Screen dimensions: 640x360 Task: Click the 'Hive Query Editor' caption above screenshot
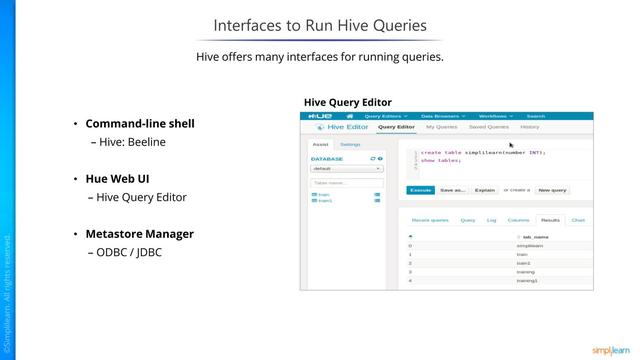tap(348, 102)
